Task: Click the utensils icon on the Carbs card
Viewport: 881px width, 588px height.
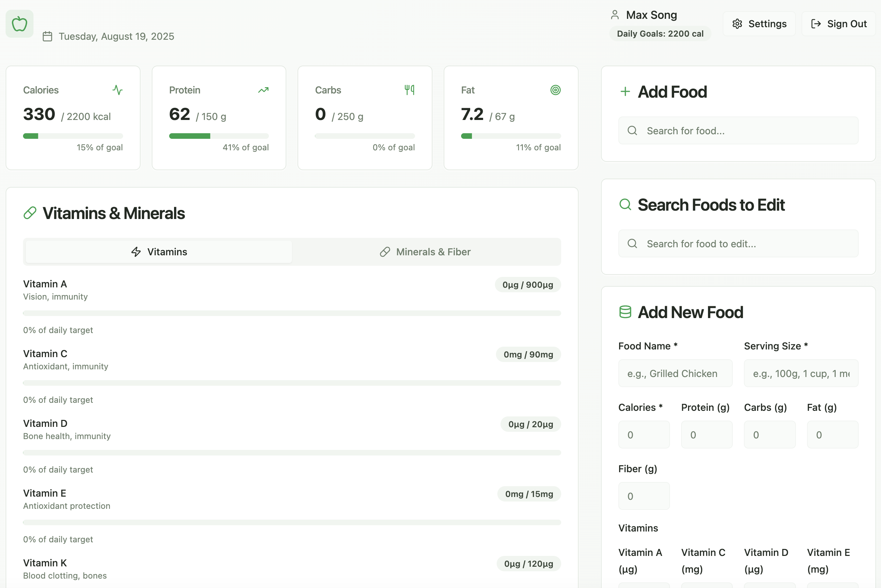Action: pyautogui.click(x=409, y=90)
